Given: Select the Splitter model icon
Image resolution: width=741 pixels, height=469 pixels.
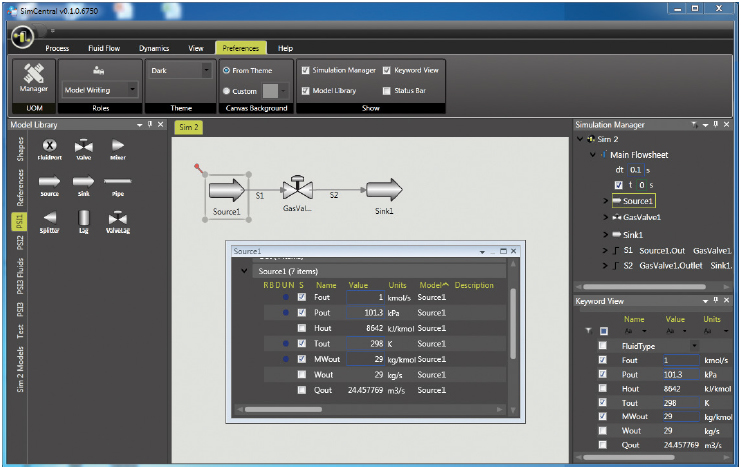Looking at the screenshot, I should click(x=49, y=218).
